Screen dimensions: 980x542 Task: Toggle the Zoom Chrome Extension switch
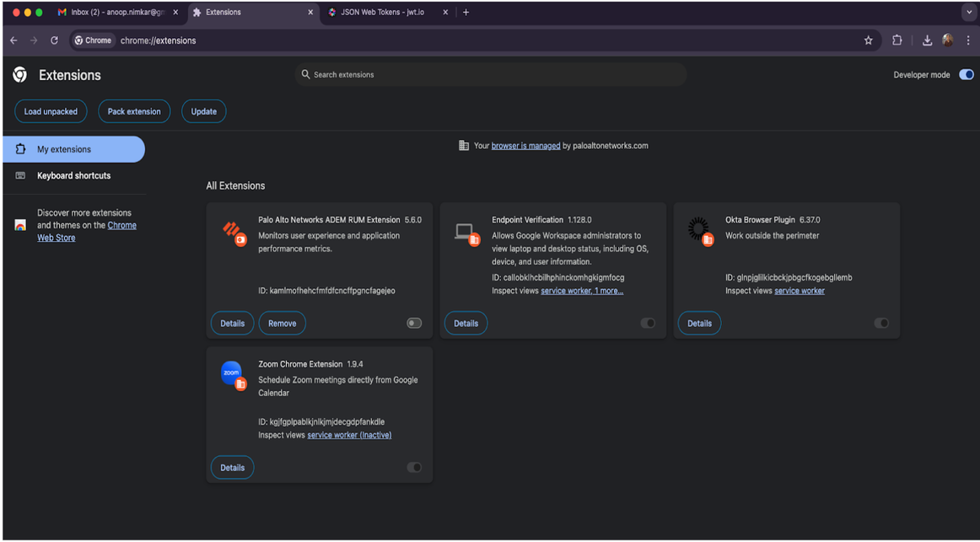pos(414,467)
